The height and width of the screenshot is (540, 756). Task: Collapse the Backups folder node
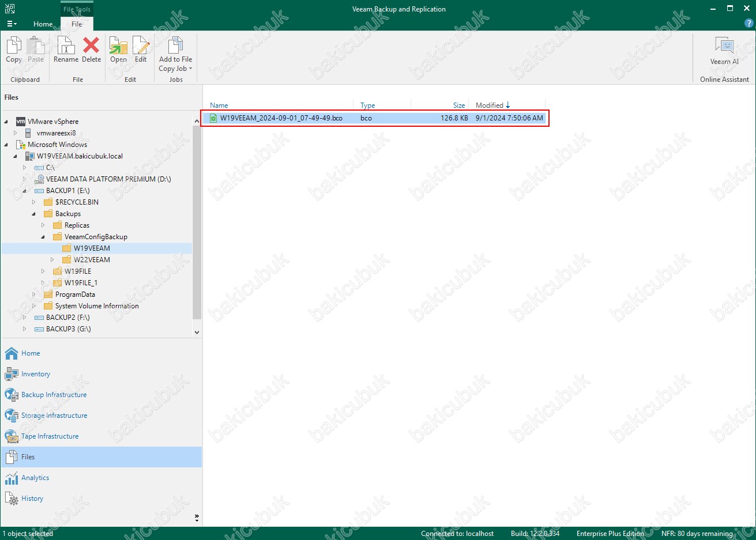pos(34,214)
